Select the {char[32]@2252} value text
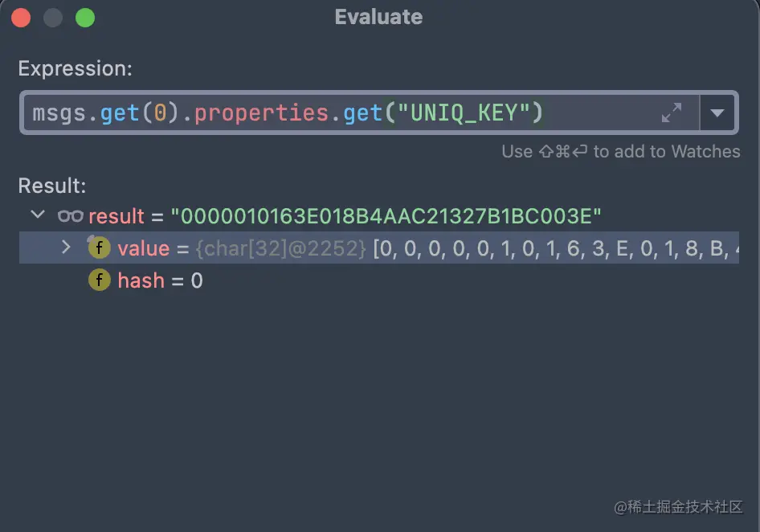 pos(281,248)
